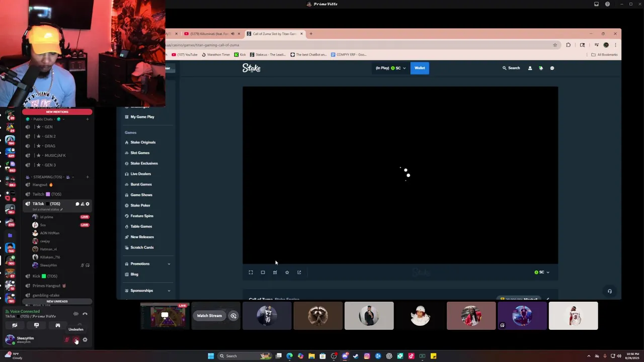The image size is (644, 362).
Task: Select Live Dealers in Stake sidebar
Action: coord(140,174)
